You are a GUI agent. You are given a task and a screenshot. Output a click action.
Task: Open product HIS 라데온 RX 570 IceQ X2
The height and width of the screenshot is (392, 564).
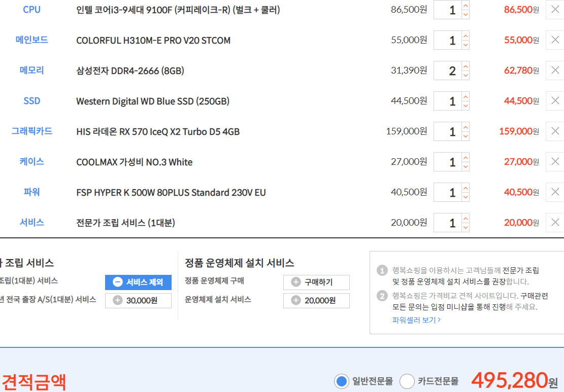[158, 132]
